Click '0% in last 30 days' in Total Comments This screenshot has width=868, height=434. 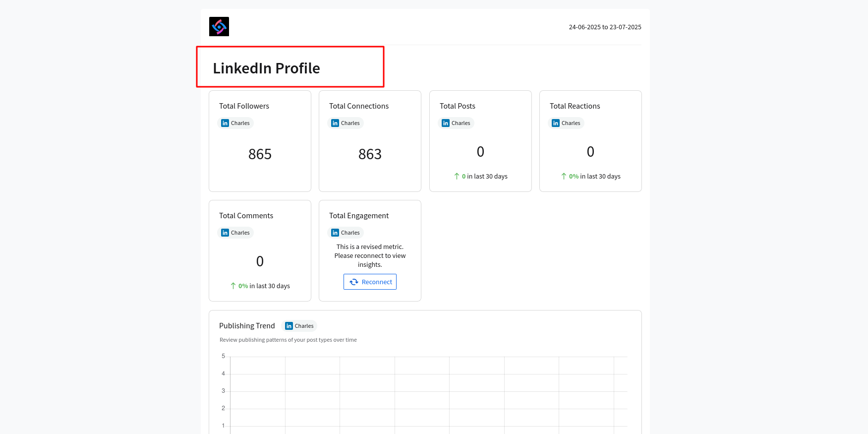[x=264, y=286]
